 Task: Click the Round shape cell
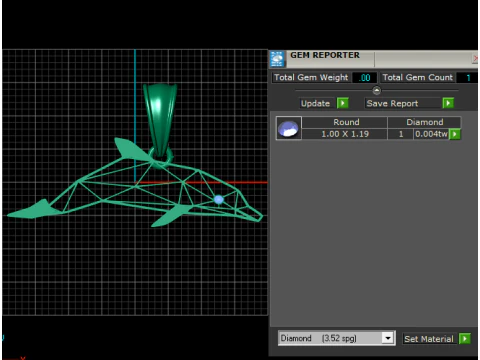coord(346,122)
